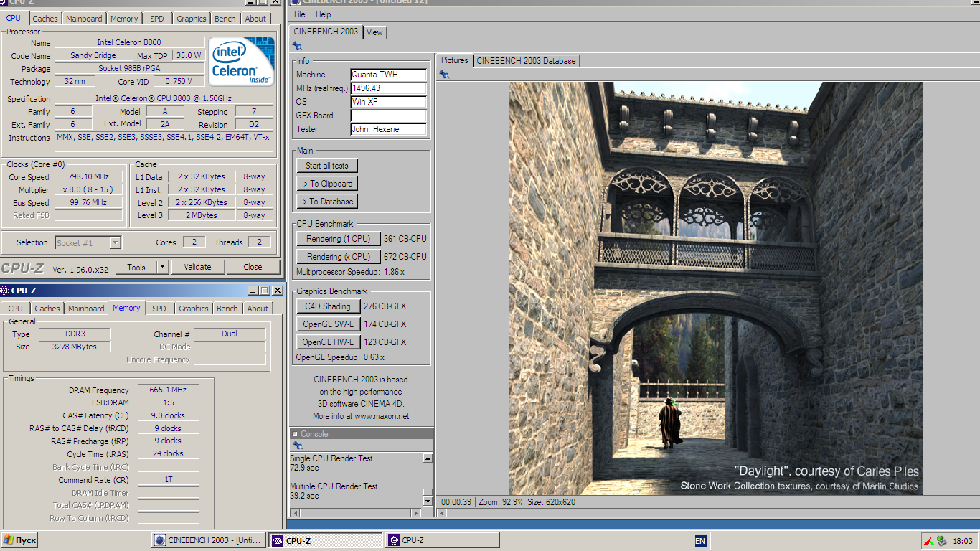Click www.maxon.net info text

382,416
